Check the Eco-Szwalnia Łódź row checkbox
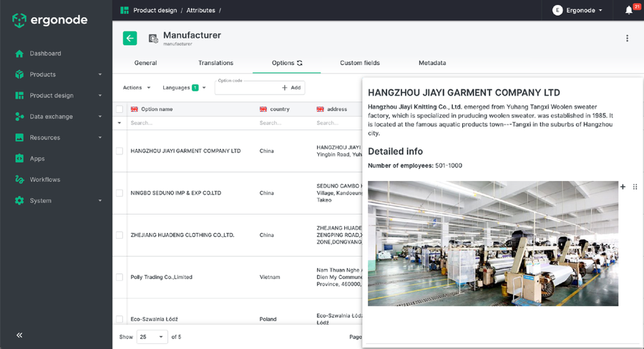The image size is (644, 349). pyautogui.click(x=119, y=319)
